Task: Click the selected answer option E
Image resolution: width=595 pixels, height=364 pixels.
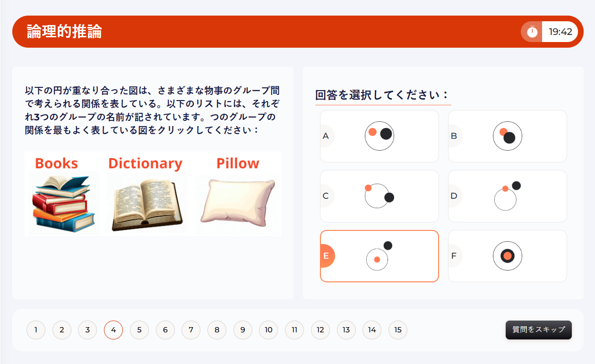Action: [379, 256]
